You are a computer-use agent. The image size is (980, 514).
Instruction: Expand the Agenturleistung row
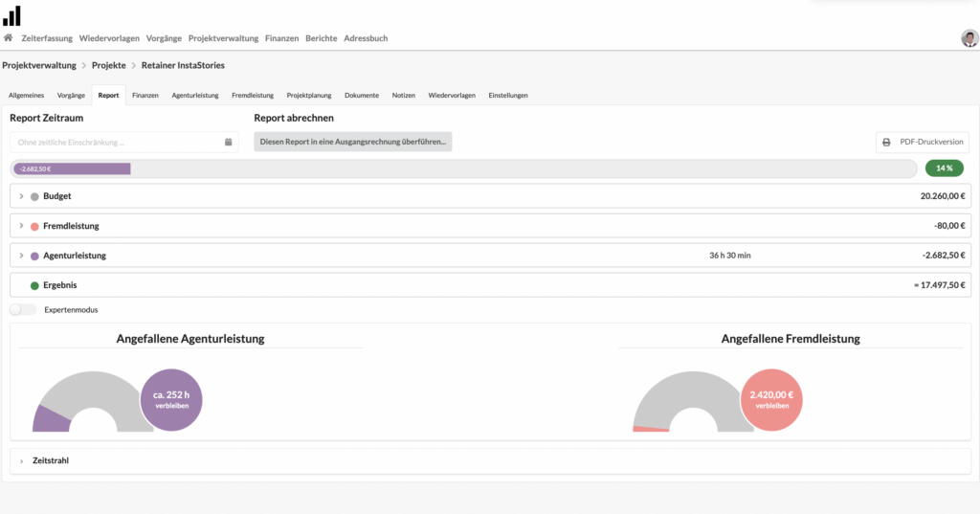[x=21, y=256]
